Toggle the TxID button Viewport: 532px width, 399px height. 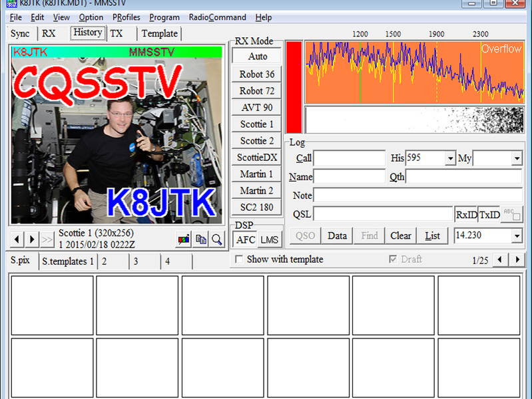(489, 215)
